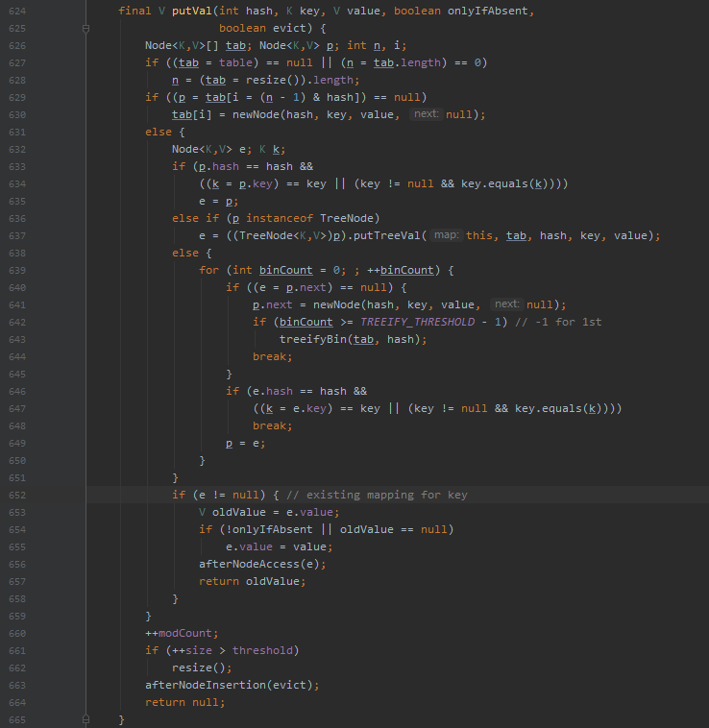Screen dimensions: 709x728
Task: Click the putTreeVal method call
Action: point(386,236)
